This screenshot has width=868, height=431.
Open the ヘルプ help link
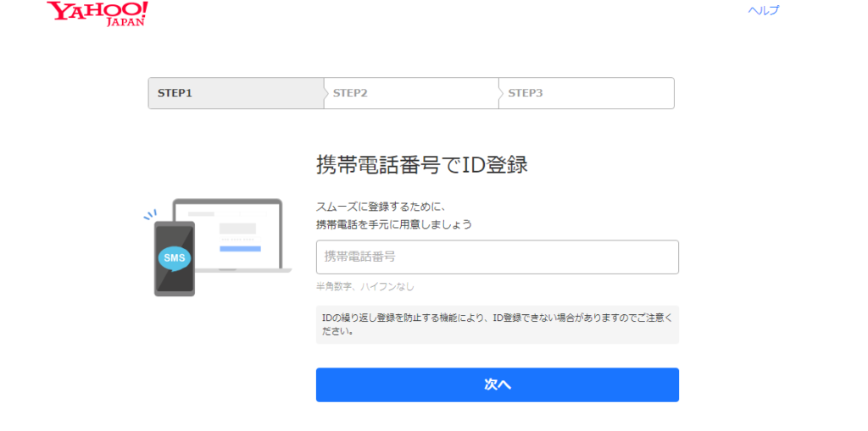pos(763,11)
